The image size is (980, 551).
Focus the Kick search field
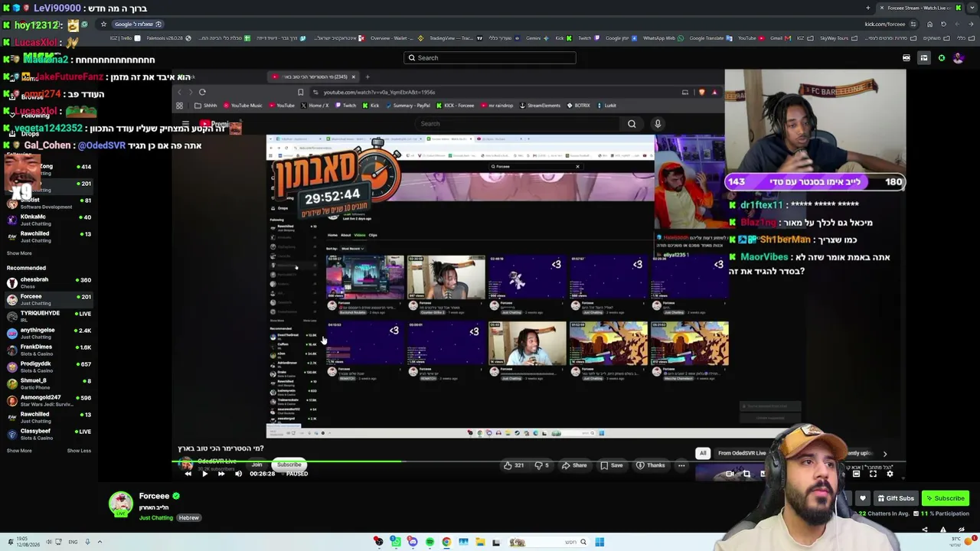coord(490,58)
